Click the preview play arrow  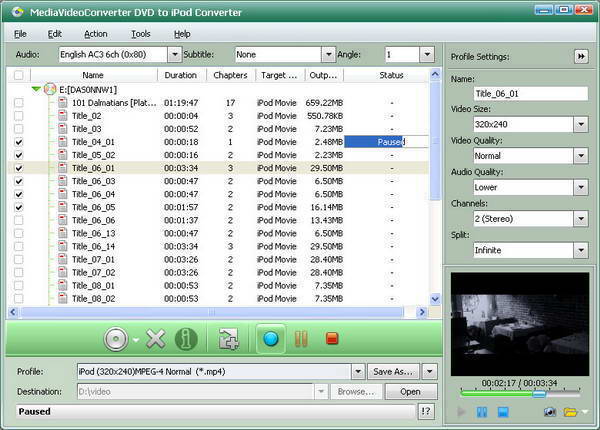click(461, 412)
